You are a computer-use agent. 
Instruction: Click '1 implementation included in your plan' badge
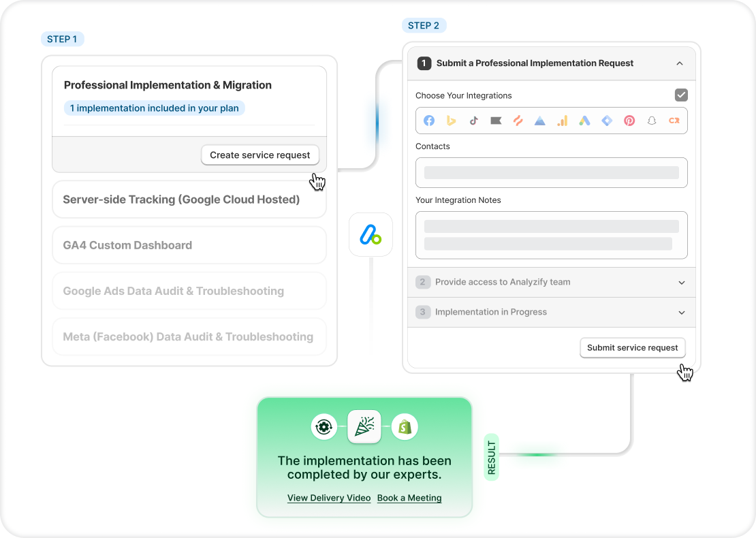155,108
